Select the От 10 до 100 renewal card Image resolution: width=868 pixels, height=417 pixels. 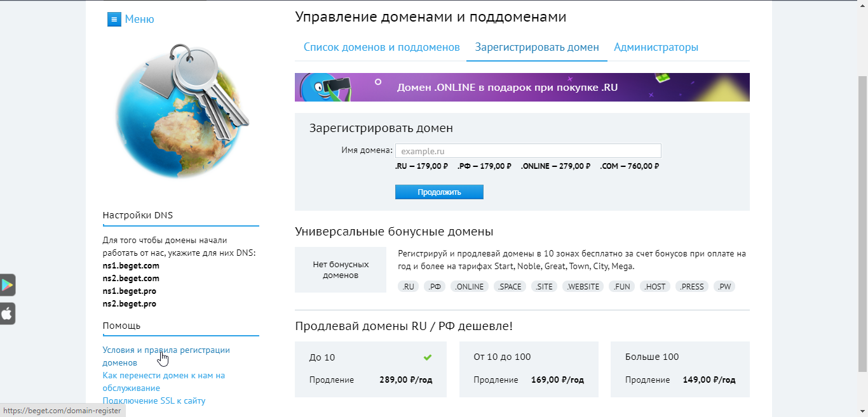point(529,369)
